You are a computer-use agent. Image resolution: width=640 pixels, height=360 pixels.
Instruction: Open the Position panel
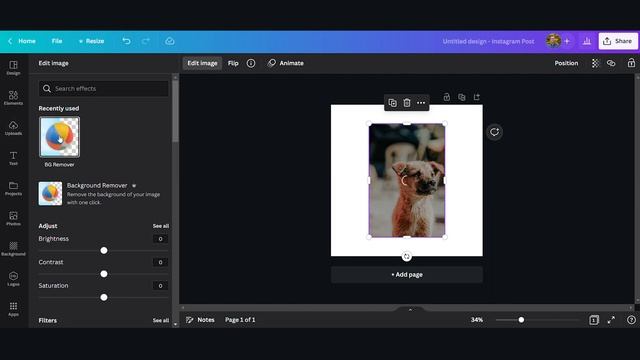click(x=566, y=63)
